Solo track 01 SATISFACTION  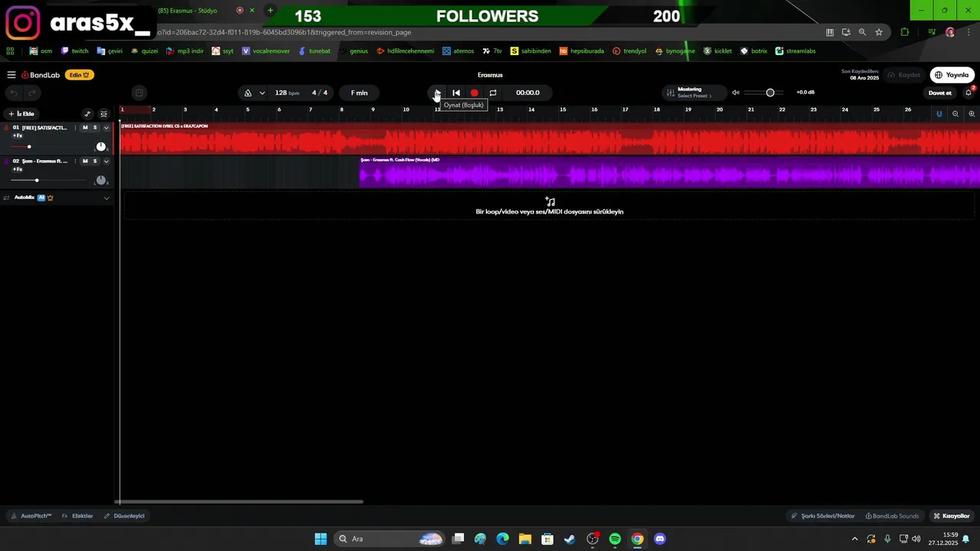95,128
